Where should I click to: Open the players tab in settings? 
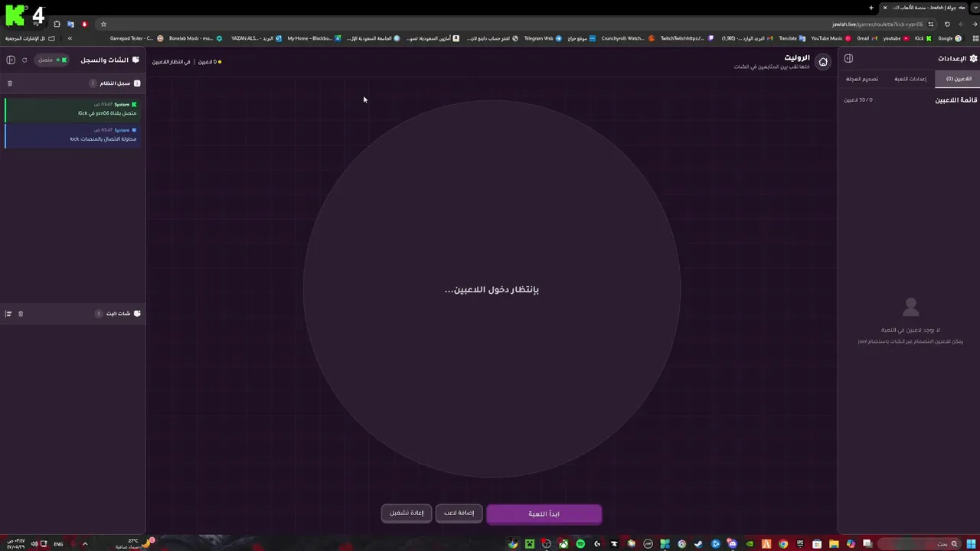pyautogui.click(x=958, y=79)
